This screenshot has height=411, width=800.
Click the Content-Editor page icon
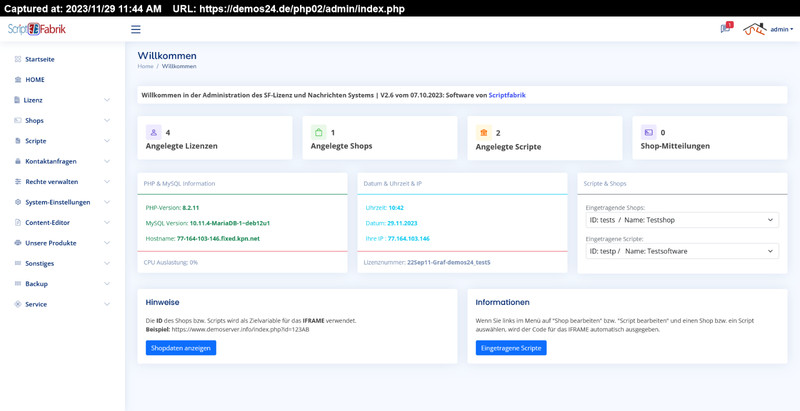[x=18, y=222]
